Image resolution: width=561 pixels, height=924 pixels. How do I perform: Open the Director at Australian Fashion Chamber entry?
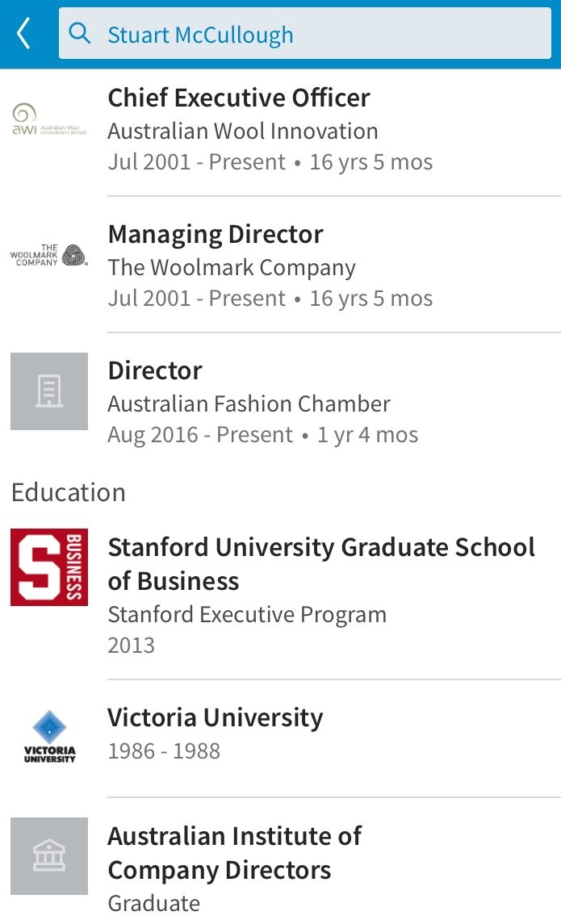click(154, 370)
